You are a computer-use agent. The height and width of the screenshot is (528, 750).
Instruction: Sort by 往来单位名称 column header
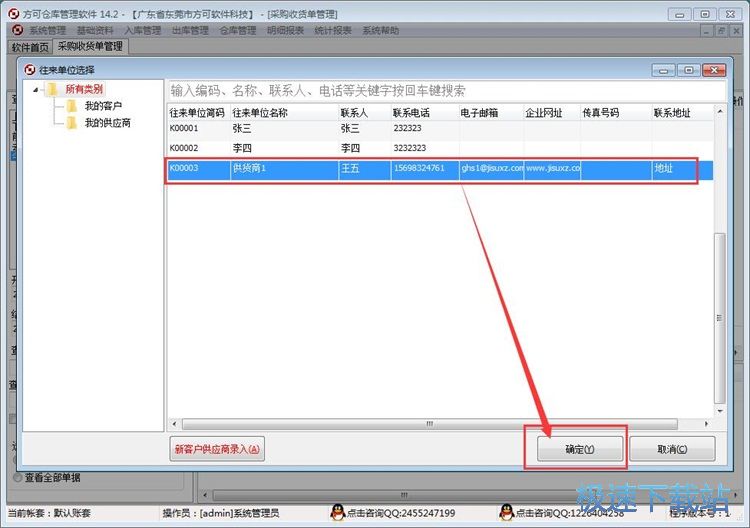tap(284, 113)
